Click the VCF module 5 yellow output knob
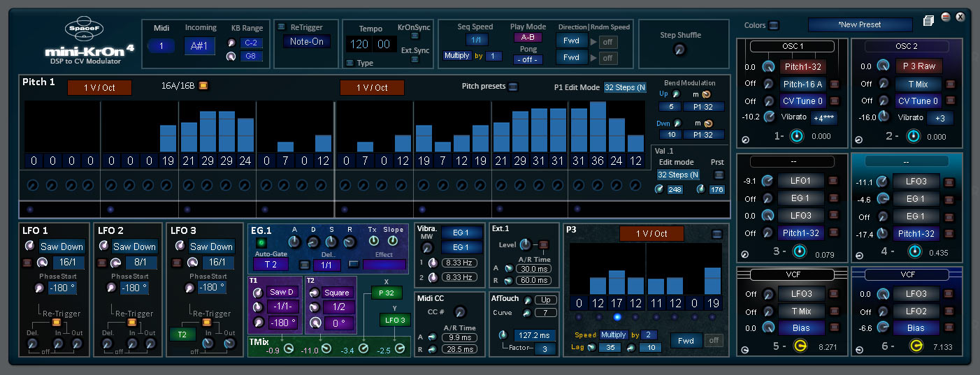This screenshot has height=375, width=980. 800,346
